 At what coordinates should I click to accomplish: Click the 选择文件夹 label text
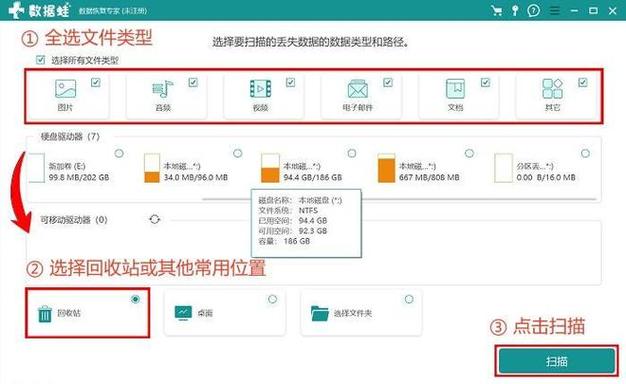coord(353,313)
